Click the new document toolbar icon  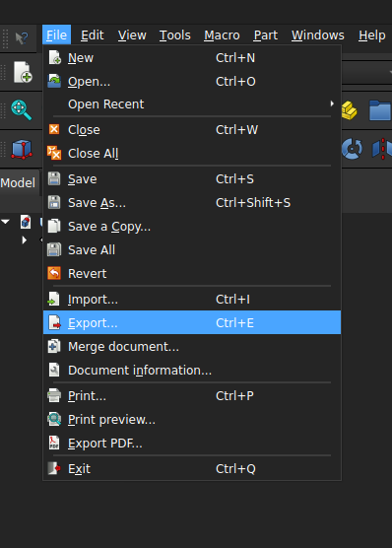coord(23,72)
